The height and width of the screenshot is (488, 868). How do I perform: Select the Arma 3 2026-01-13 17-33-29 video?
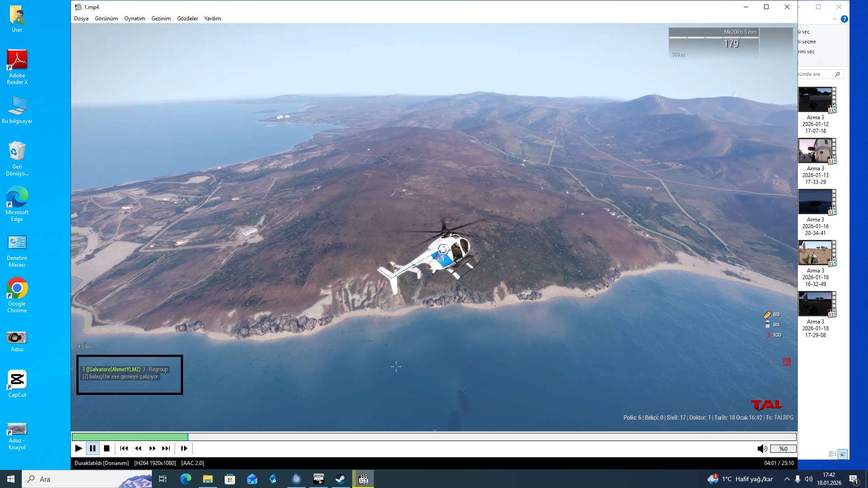816,162
